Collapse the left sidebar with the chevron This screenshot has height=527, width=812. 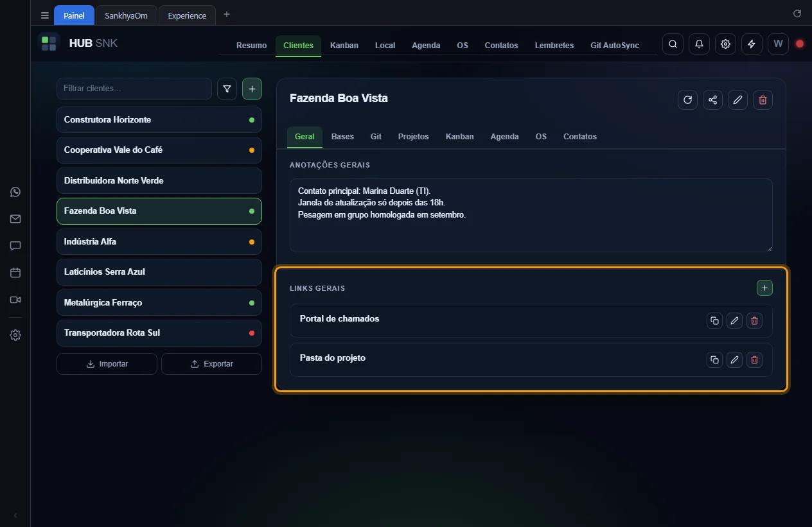pyautogui.click(x=15, y=515)
